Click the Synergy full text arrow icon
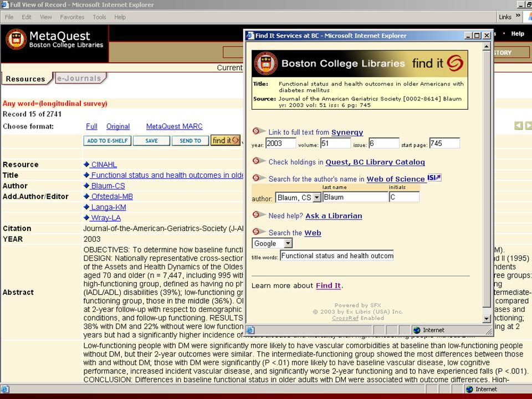This screenshot has height=399, width=532. pyautogui.click(x=259, y=131)
